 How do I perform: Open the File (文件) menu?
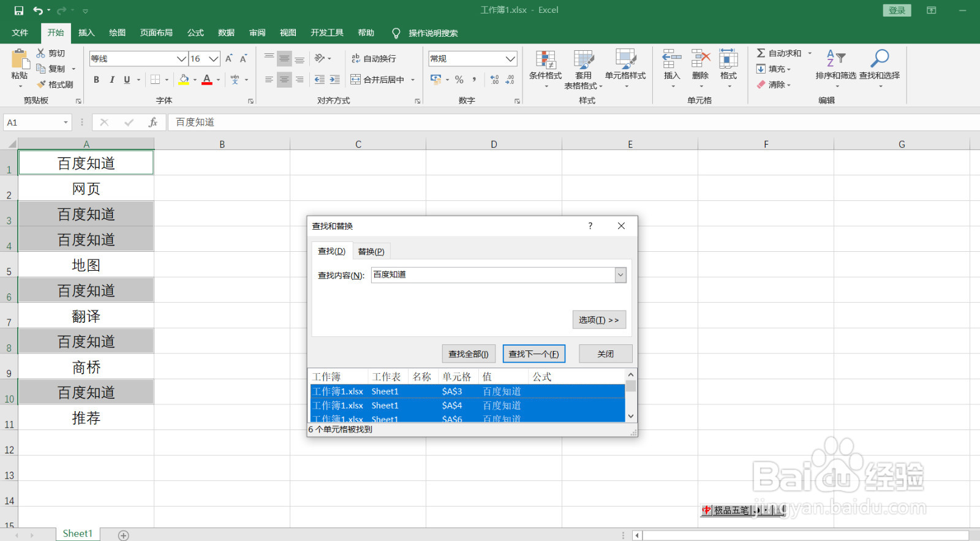20,33
